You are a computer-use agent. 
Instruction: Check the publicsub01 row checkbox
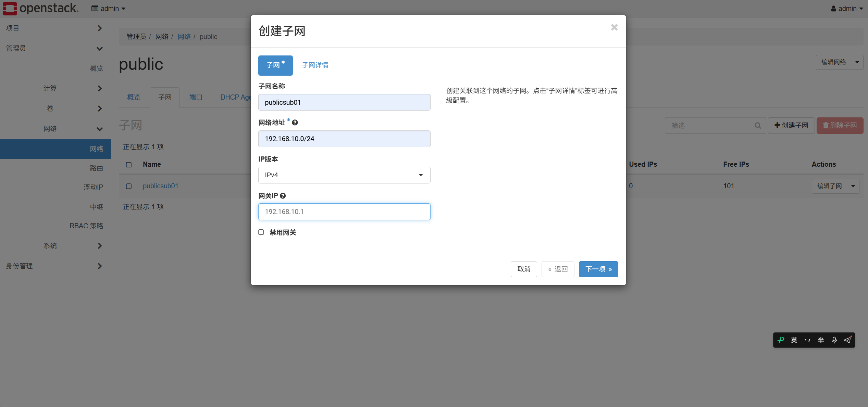(x=129, y=186)
